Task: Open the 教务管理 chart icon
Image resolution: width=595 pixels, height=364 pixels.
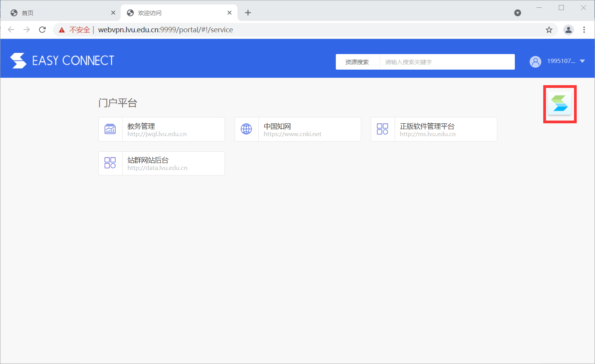Action: click(x=110, y=129)
